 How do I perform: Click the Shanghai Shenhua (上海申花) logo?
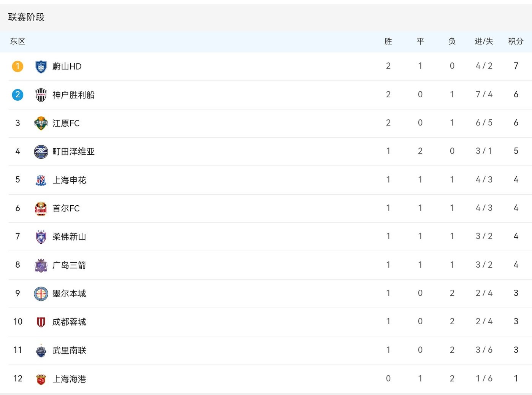coord(41,180)
